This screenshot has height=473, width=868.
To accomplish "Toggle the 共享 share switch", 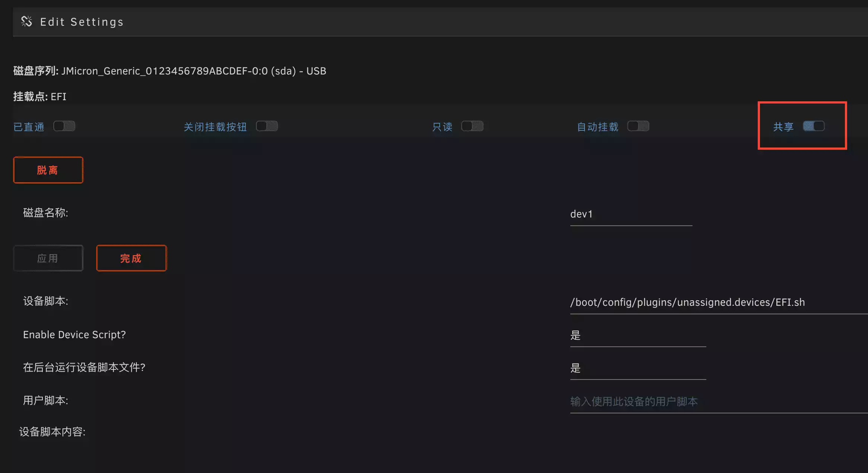I will 814,126.
